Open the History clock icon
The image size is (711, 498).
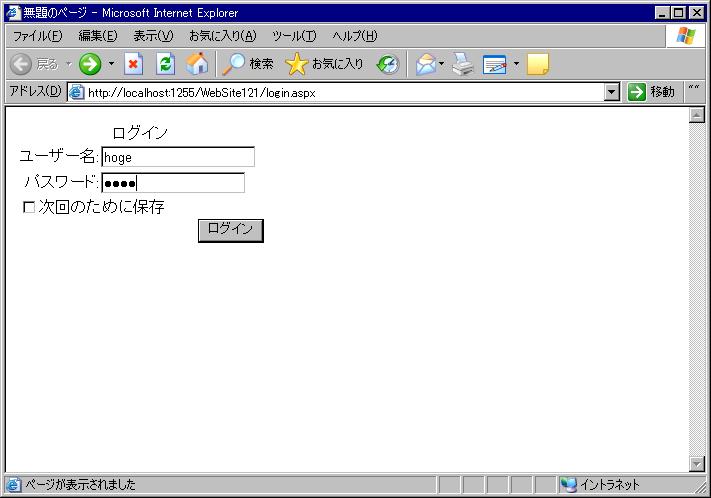[x=388, y=64]
